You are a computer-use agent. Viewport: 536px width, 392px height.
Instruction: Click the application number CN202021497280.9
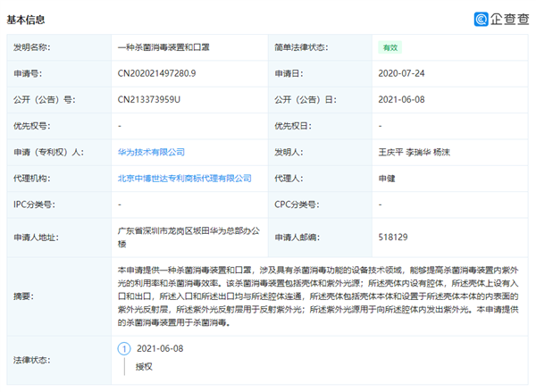click(157, 73)
